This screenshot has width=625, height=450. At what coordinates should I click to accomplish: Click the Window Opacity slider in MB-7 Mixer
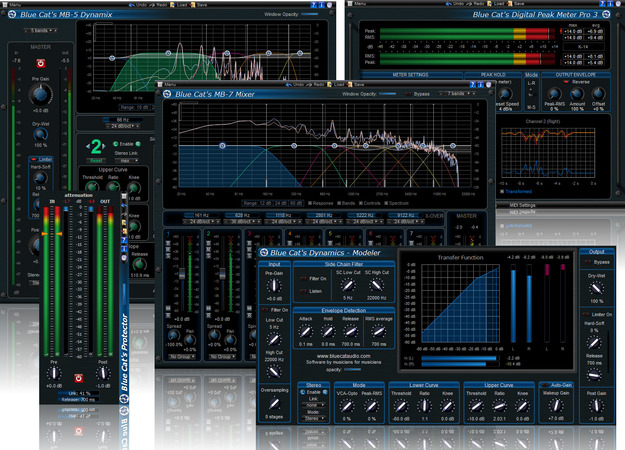coord(387,94)
